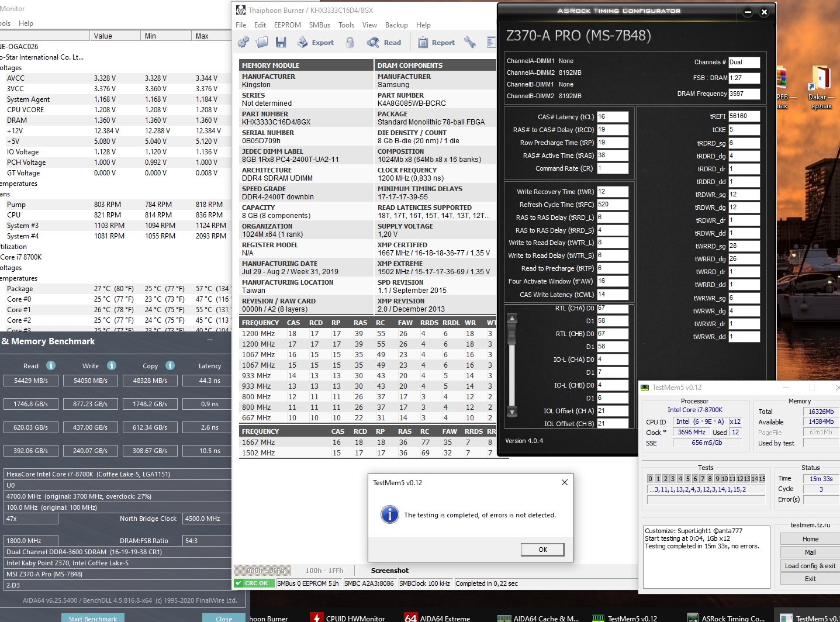The image size is (840, 622).
Task: Click the Home button in TestMem5
Action: (810, 539)
